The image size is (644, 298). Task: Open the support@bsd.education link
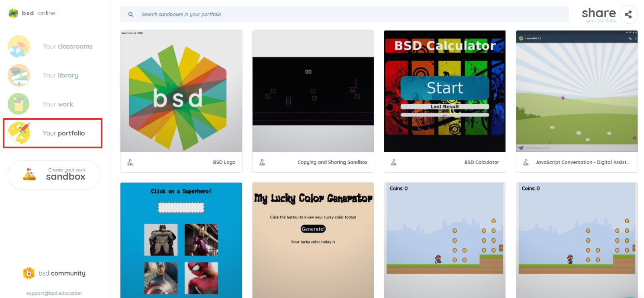(x=54, y=293)
